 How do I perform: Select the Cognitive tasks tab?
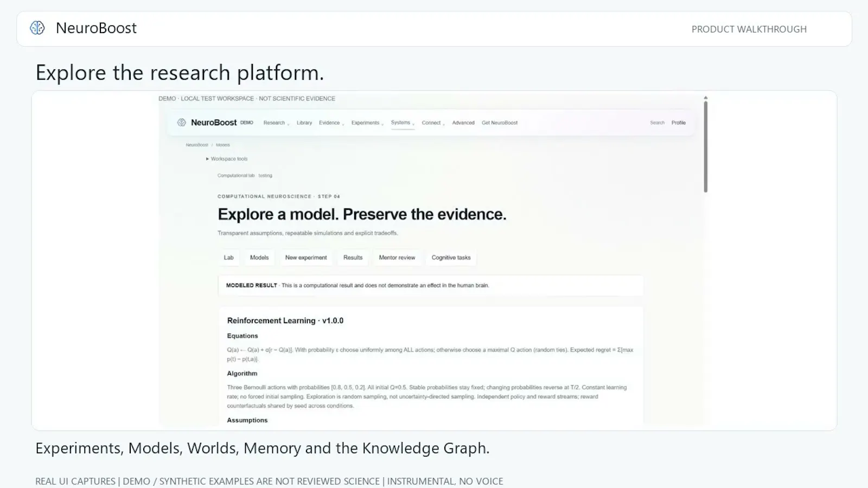tap(451, 258)
